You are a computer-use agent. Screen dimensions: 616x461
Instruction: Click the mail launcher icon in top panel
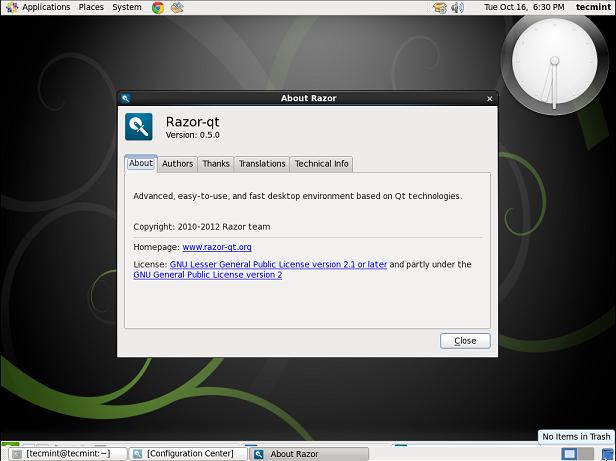(x=177, y=7)
